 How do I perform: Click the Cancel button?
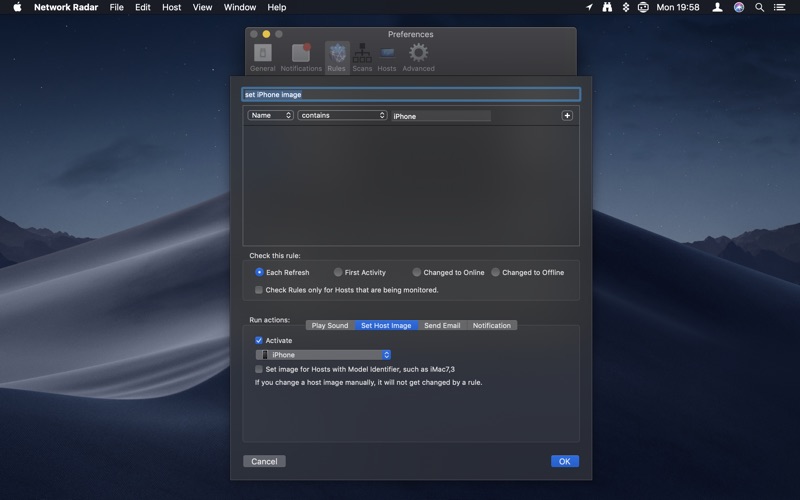pyautogui.click(x=264, y=461)
